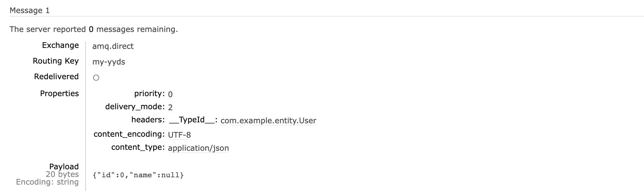644x191 pixels.
Task: Click the content_encoding property label
Action: (129, 134)
